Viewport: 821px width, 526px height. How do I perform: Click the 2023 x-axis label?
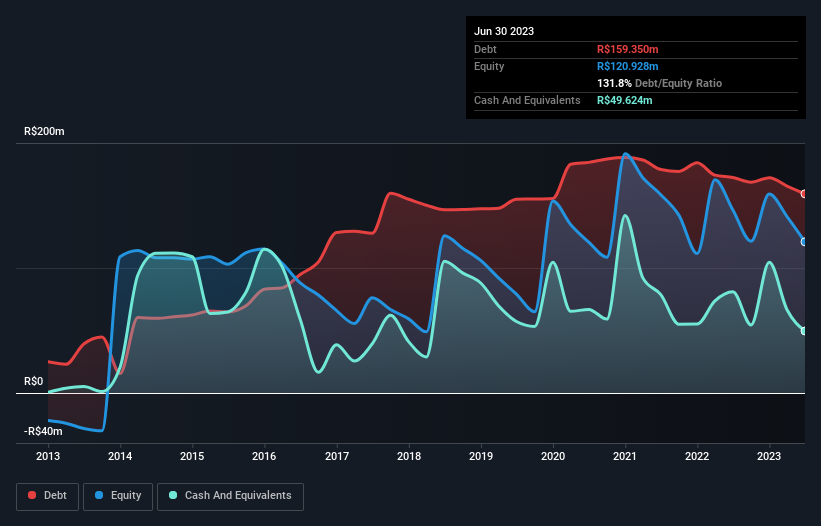[x=769, y=456]
